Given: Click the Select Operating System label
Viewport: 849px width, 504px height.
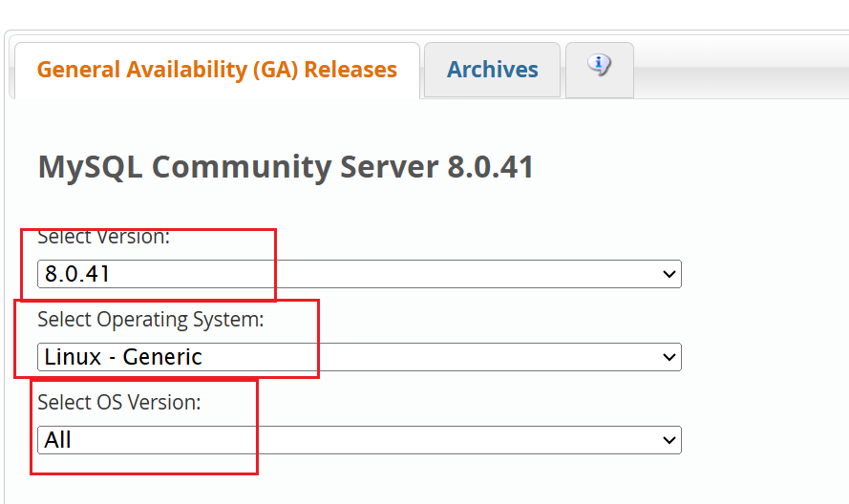Looking at the screenshot, I should [x=151, y=320].
